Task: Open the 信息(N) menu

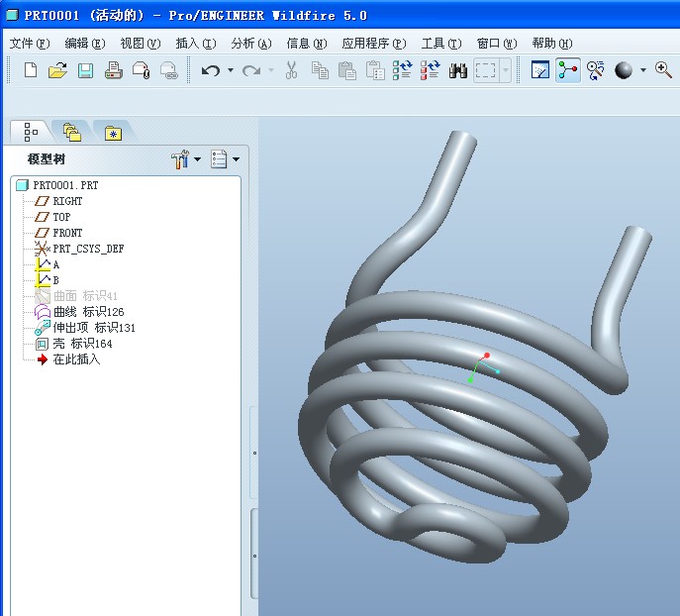Action: [307, 44]
